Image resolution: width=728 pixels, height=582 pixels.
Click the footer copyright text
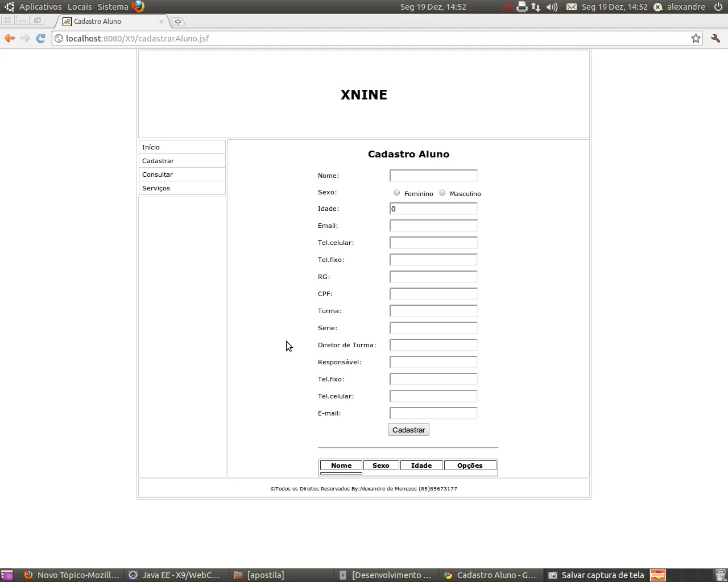(363, 489)
